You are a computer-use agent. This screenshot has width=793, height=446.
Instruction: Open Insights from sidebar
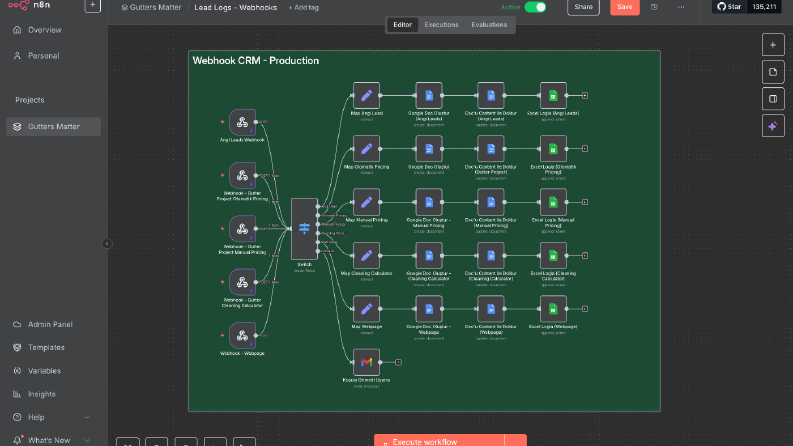point(54,394)
